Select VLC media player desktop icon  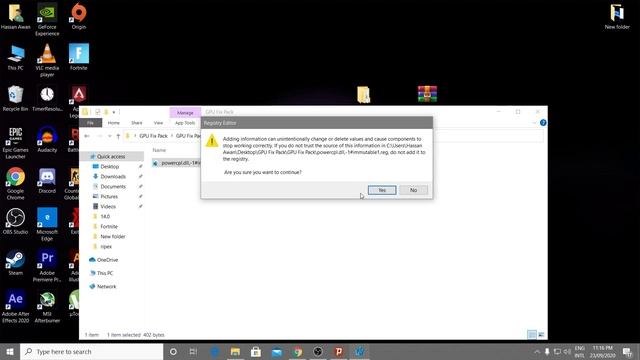coord(47,60)
